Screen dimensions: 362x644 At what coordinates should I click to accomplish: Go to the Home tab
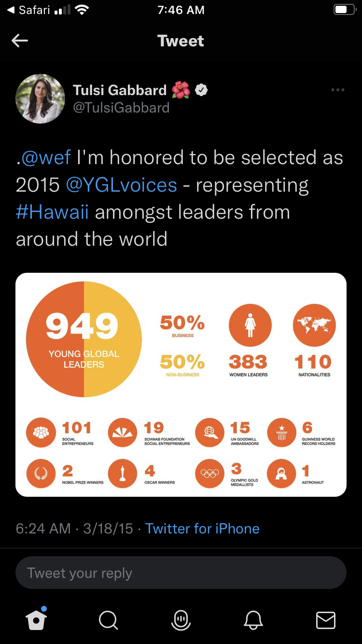click(x=37, y=620)
